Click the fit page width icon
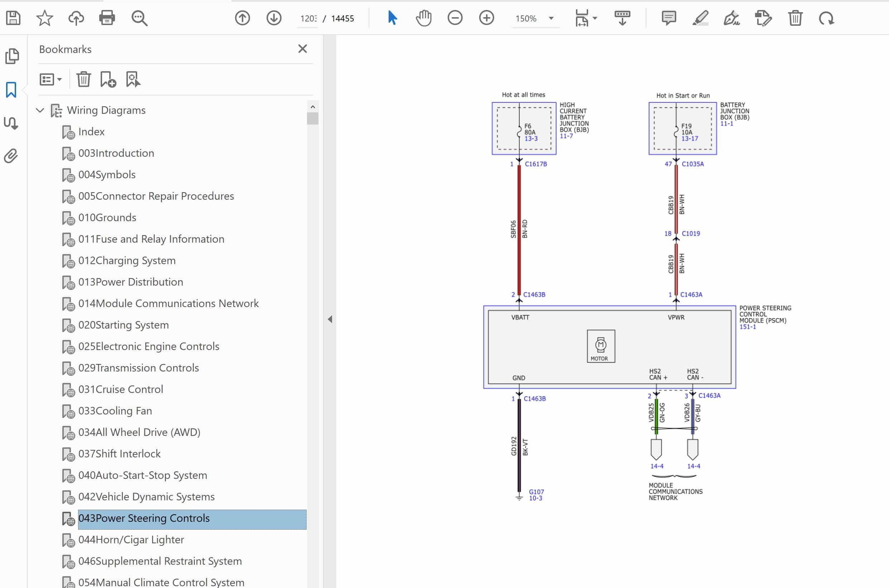 [x=582, y=18]
